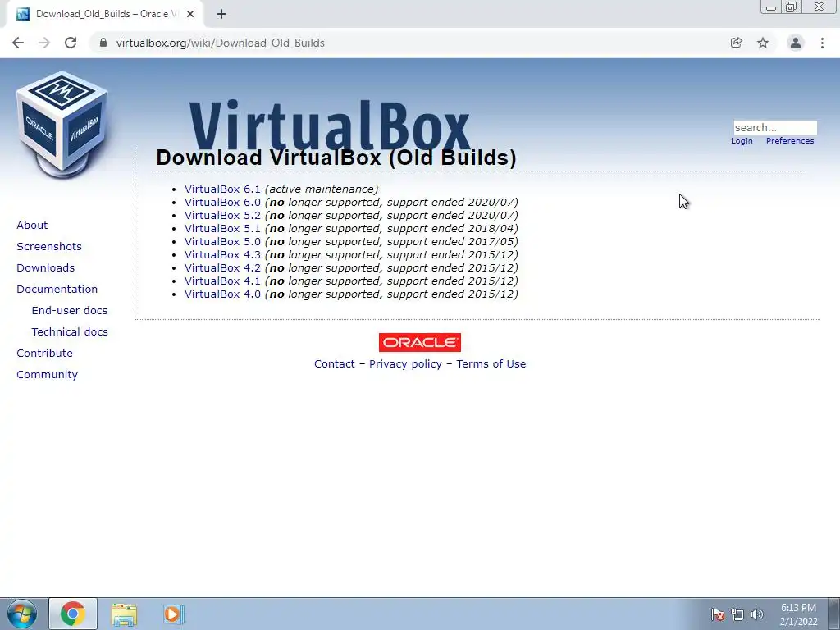Click the address bar URL
The height and width of the screenshot is (630, 840).
[x=220, y=43]
